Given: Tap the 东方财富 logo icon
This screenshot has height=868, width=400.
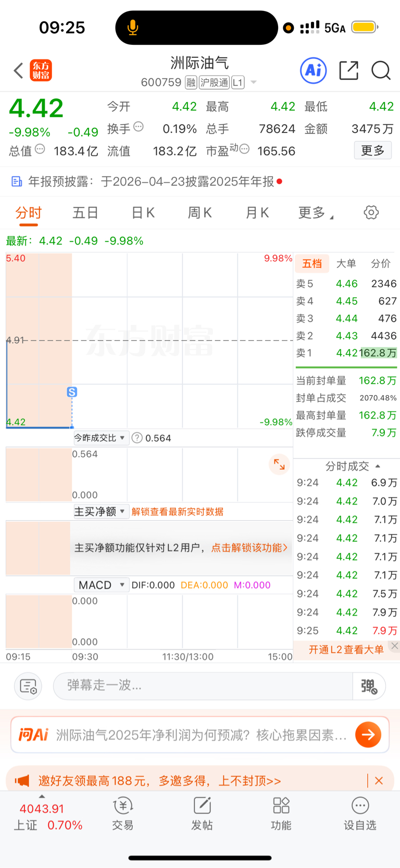Looking at the screenshot, I should (x=41, y=70).
